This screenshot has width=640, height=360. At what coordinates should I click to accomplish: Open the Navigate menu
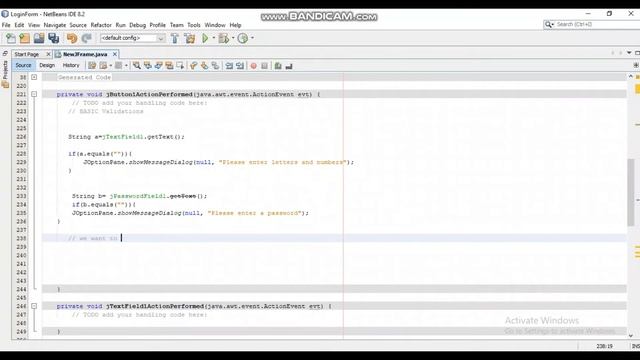pos(55,25)
